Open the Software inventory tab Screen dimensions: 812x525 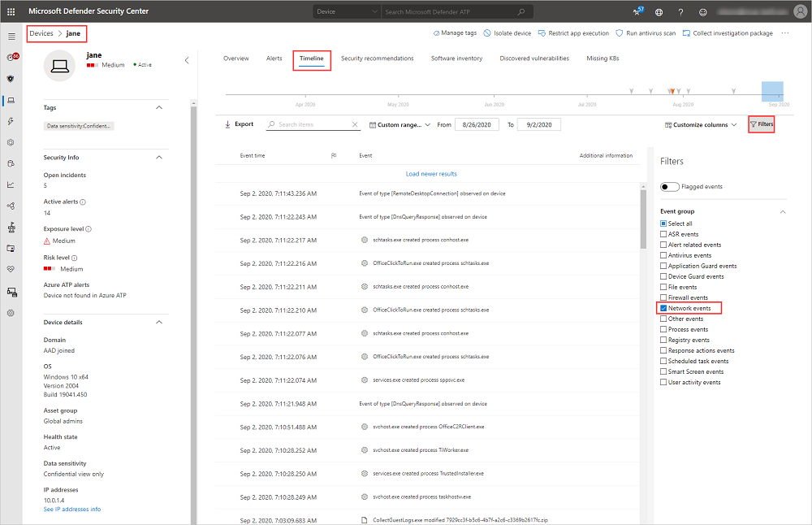tap(456, 59)
